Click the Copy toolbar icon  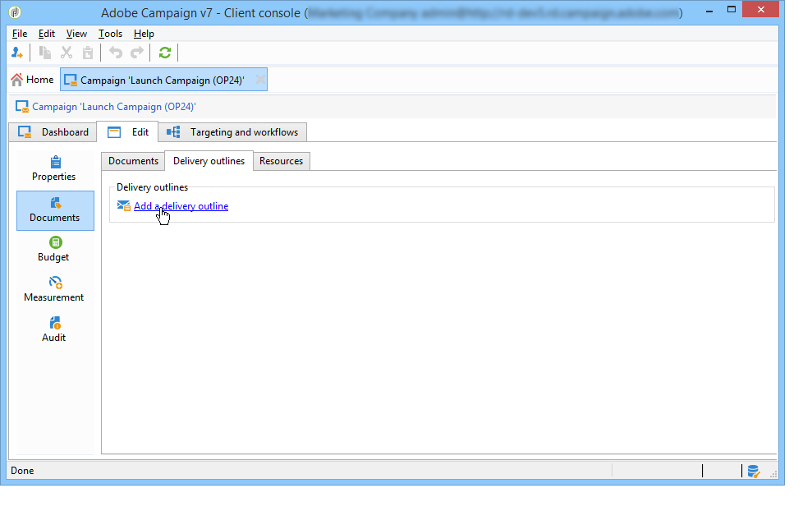click(45, 53)
